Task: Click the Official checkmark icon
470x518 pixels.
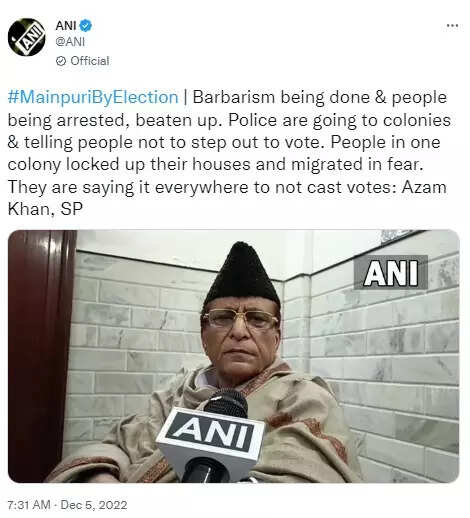Action: pyautogui.click(x=61, y=61)
